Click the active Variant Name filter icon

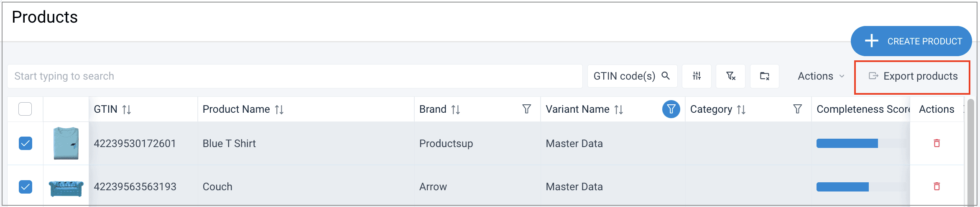671,109
